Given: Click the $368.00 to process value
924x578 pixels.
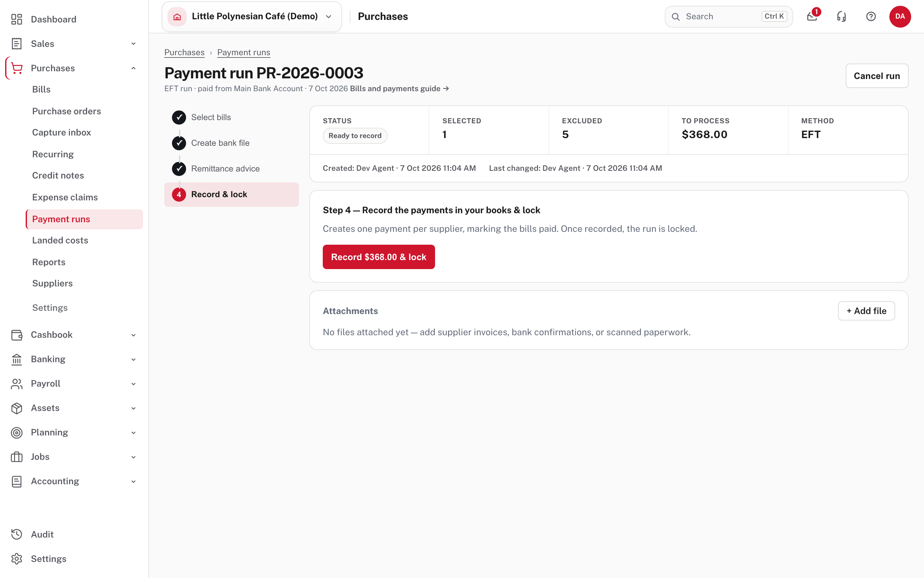Looking at the screenshot, I should tap(705, 135).
